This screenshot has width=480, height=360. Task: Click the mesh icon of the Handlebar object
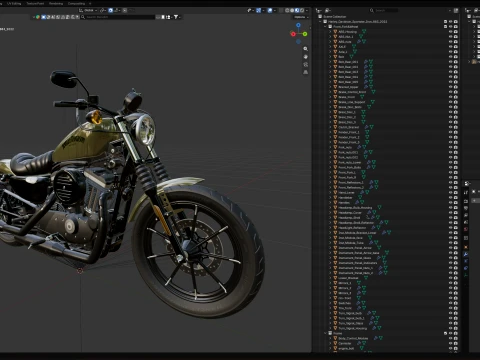[335, 197]
